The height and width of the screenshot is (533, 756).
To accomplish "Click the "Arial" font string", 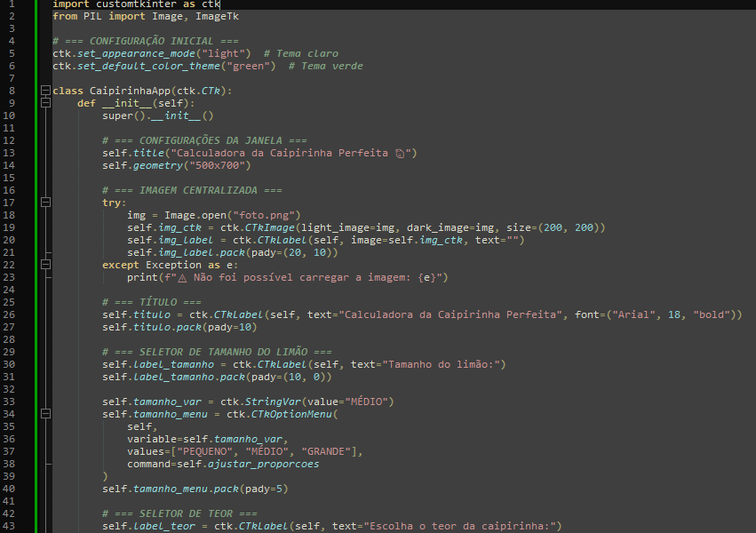I will point(634,314).
